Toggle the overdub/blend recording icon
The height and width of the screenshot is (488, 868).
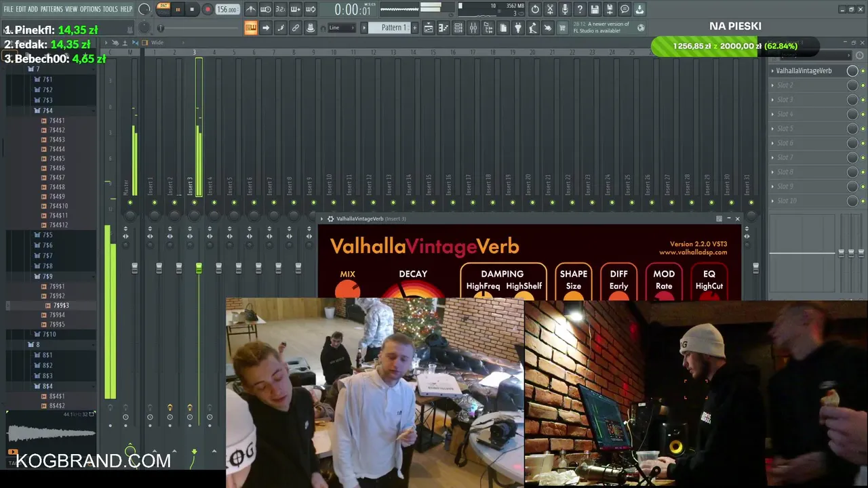click(296, 9)
